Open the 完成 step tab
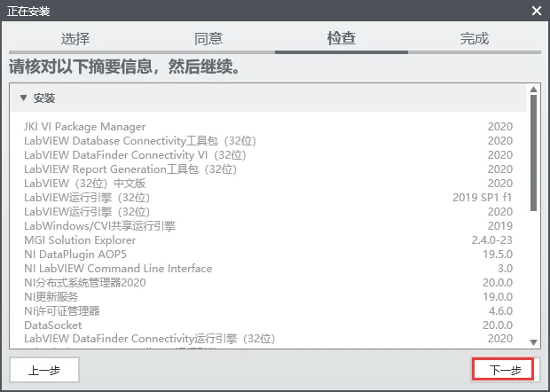 pyautogui.click(x=475, y=38)
